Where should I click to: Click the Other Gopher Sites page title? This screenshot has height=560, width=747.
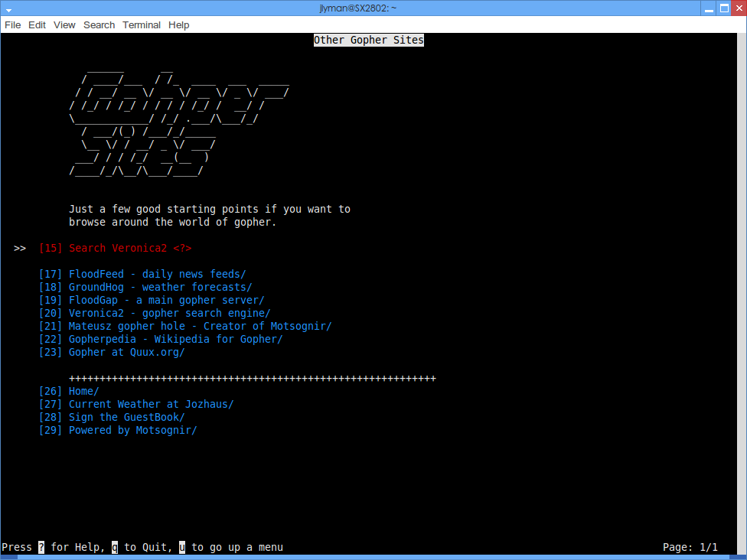[x=368, y=40]
